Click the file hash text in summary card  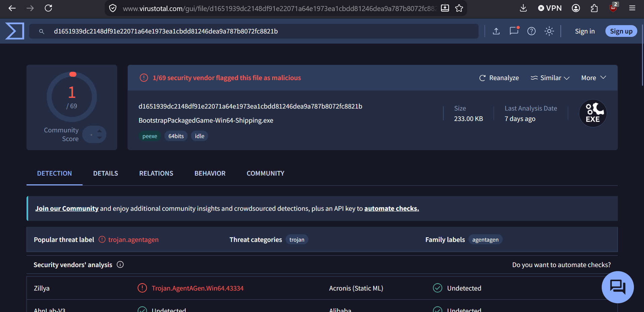[x=250, y=106]
